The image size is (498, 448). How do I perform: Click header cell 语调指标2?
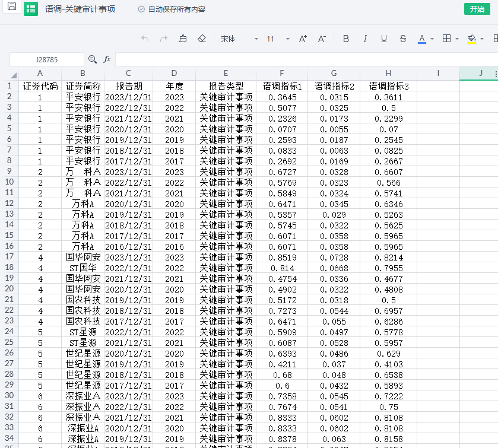point(334,86)
